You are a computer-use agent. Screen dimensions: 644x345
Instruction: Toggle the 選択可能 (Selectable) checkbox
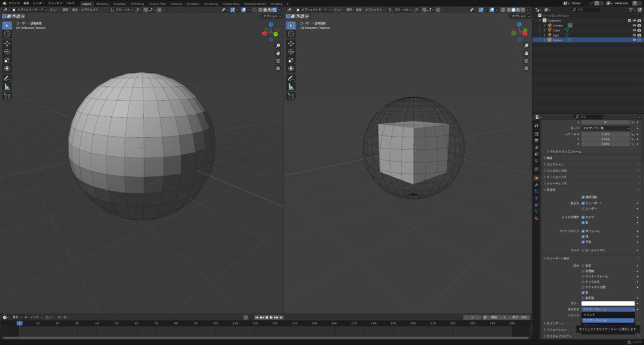[583, 197]
